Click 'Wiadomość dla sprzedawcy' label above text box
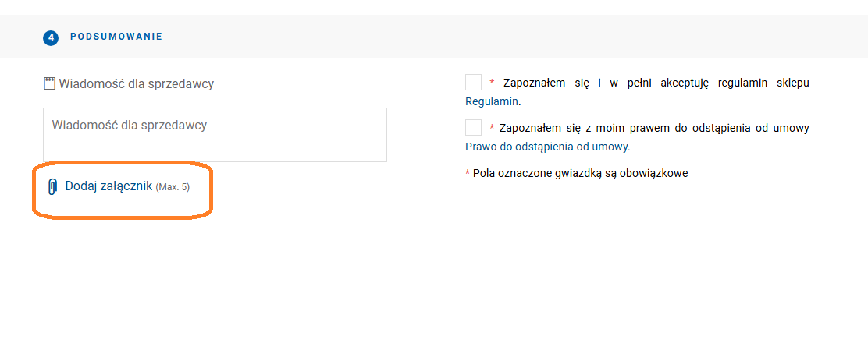 136,83
